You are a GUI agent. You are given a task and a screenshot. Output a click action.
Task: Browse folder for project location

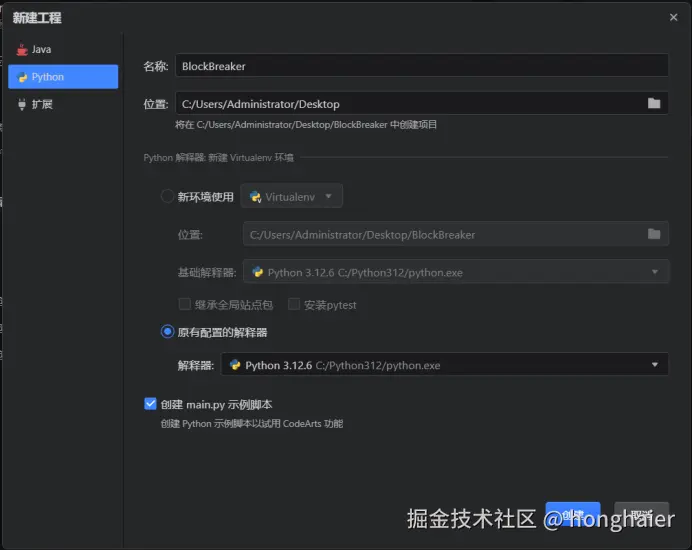[654, 104]
